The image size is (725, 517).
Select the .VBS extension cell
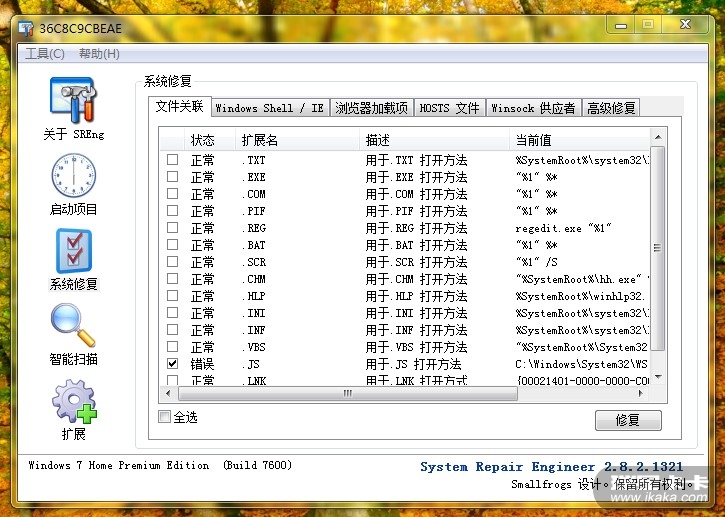click(x=254, y=347)
